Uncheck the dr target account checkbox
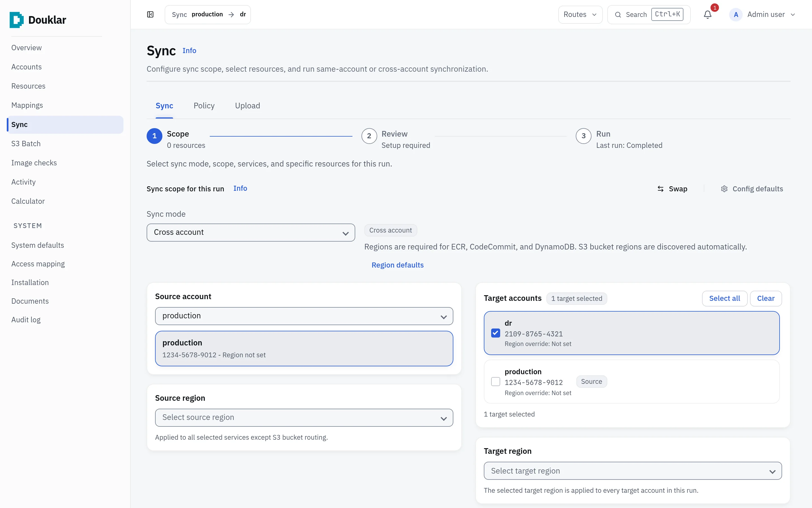Screen dimensions: 812x508 496,333
